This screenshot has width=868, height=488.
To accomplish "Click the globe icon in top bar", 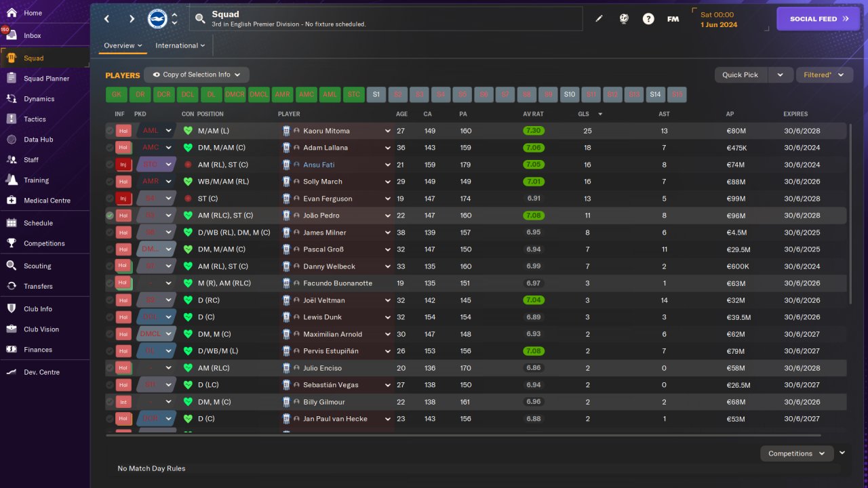I will click(x=624, y=19).
